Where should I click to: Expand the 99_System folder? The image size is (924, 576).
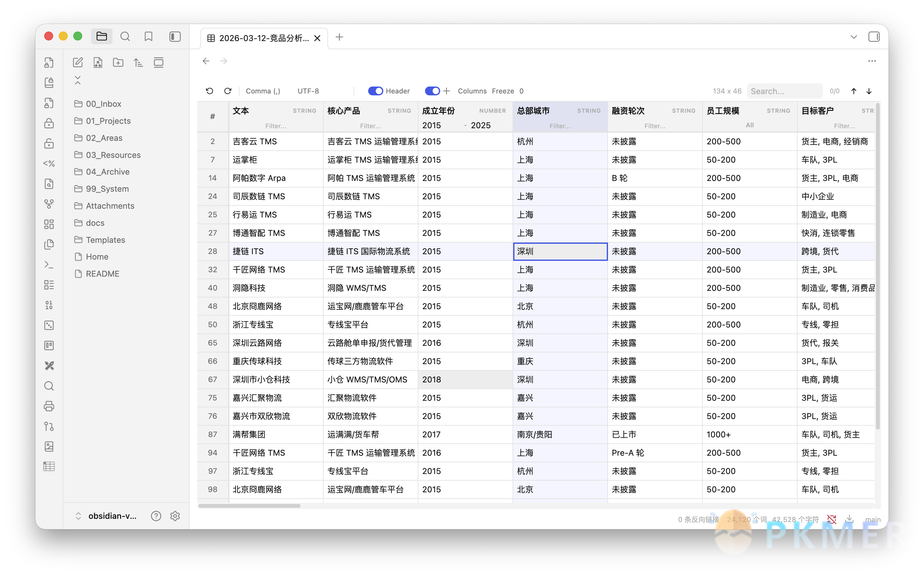[x=107, y=189]
